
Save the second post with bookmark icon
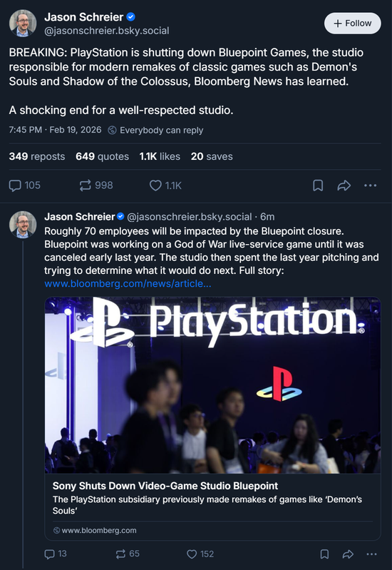tap(324, 554)
